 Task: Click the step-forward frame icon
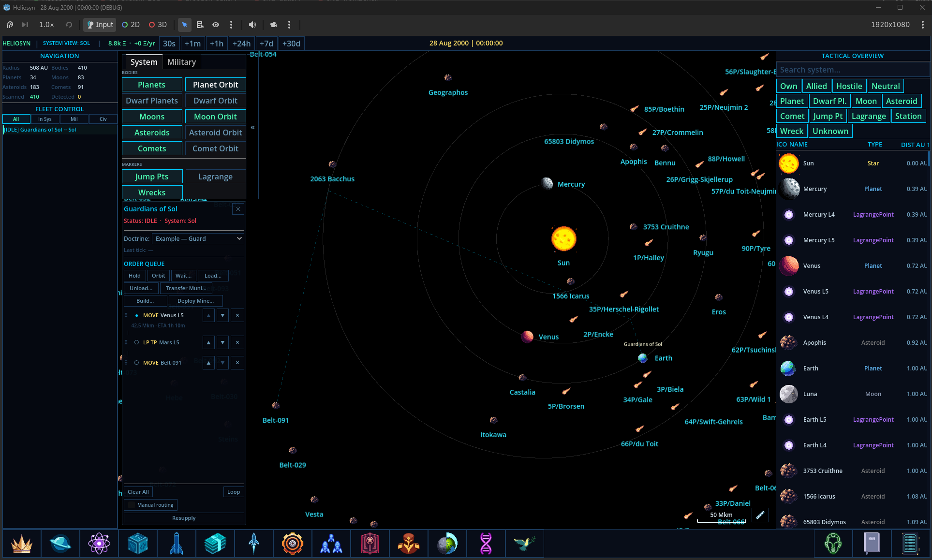[x=25, y=25]
